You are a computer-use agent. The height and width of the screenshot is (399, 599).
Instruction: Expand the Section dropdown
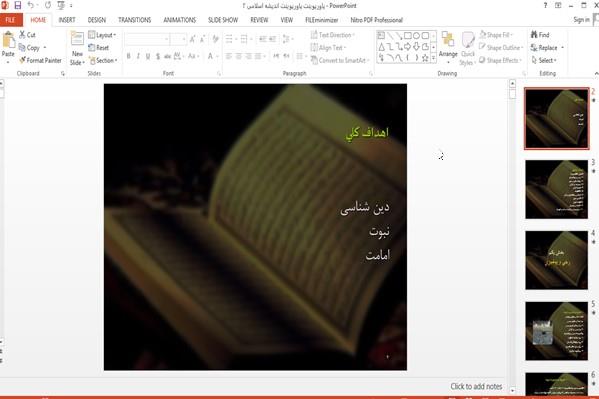103,60
